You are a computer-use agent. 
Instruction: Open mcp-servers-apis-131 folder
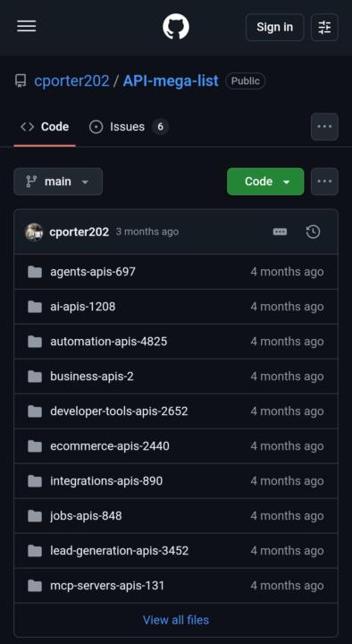coord(107,586)
